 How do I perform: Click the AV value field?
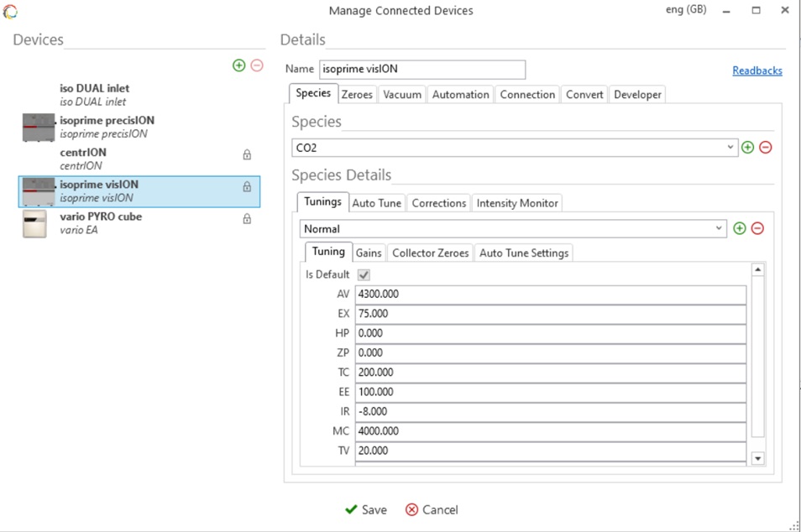tap(550, 295)
